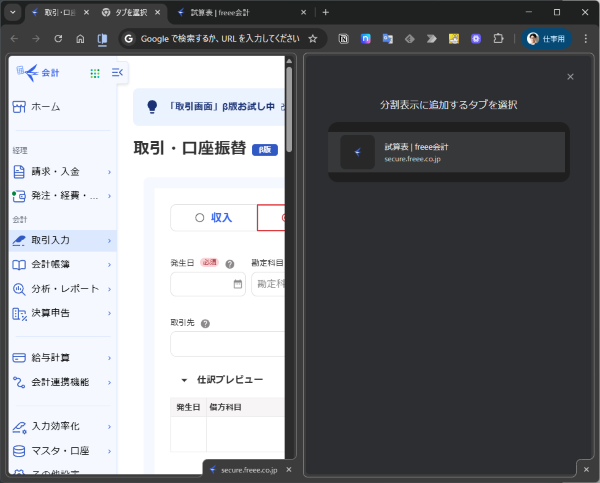600x483 pixels.
Task: Choose 試算表 | freee会計 for split view
Action: click(448, 152)
